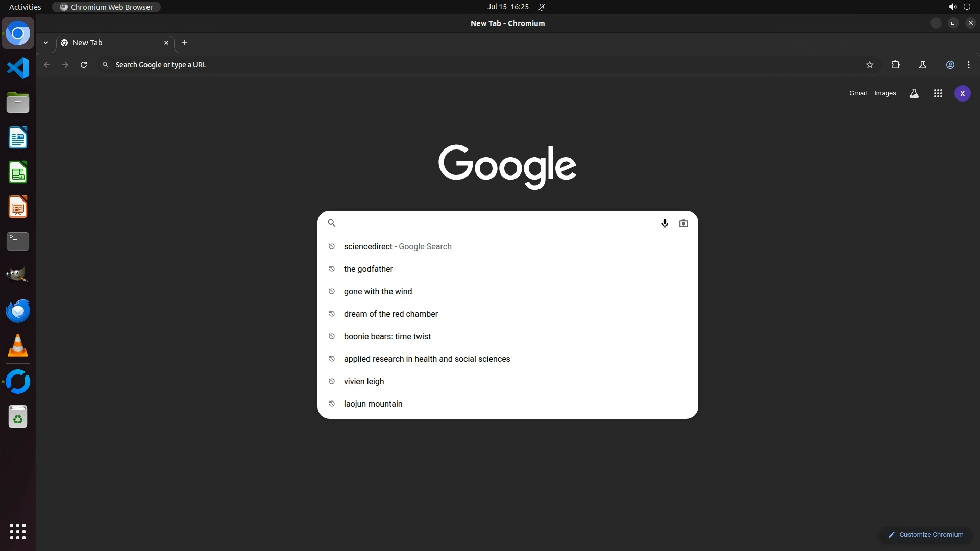
Task: Select suggestion sciencedirect - Google Search
Action: (507, 246)
